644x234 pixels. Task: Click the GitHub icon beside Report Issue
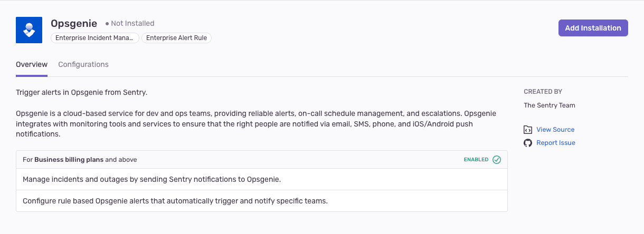[x=528, y=143]
